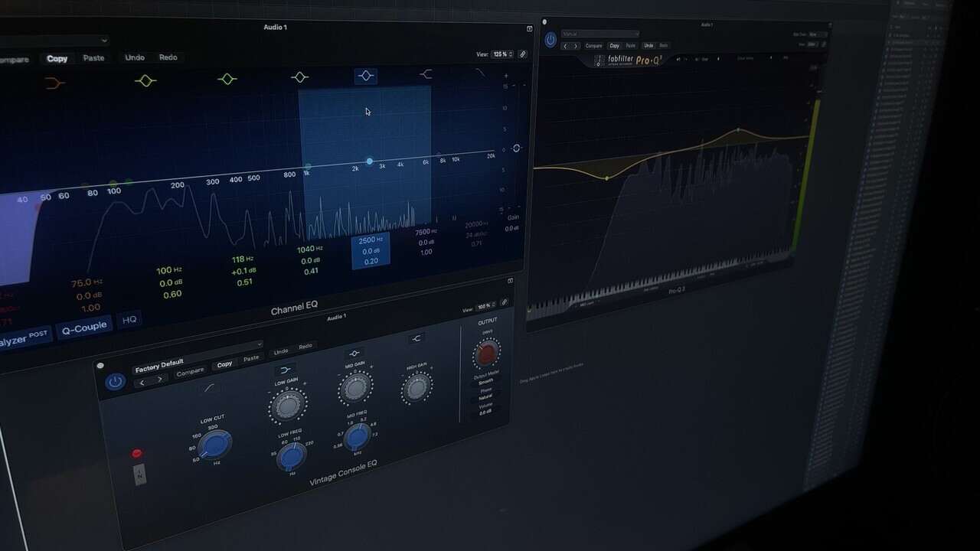This screenshot has height=551, width=980.
Task: Go to the next preset in the Pro-Q 3 header
Action: click(576, 46)
